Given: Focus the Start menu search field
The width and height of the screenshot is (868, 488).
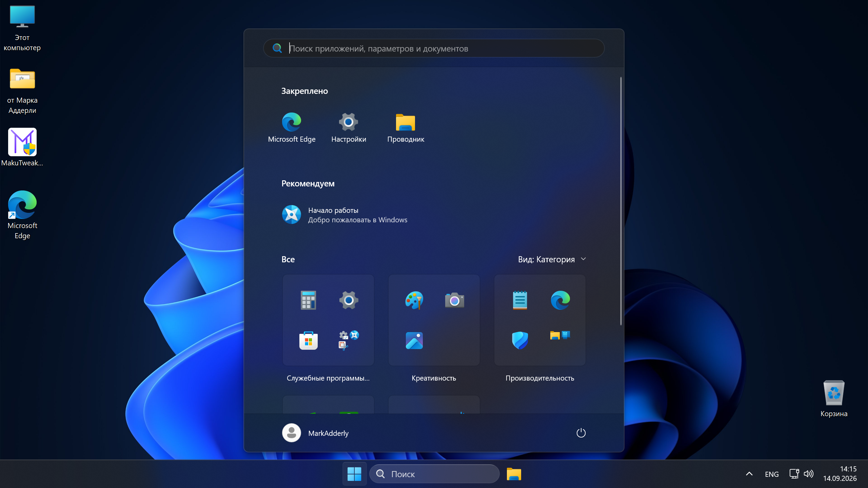Looking at the screenshot, I should tap(434, 48).
